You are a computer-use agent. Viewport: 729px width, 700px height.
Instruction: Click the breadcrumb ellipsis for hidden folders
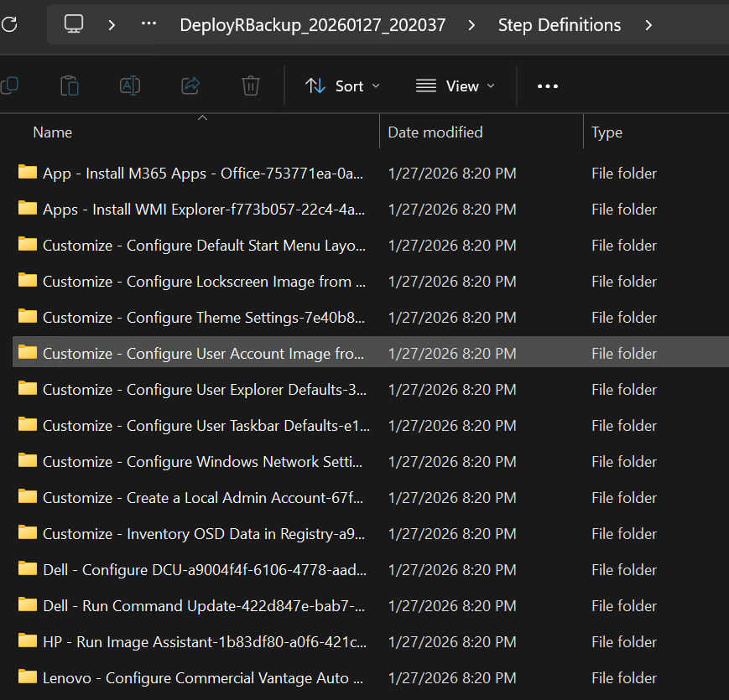(148, 24)
